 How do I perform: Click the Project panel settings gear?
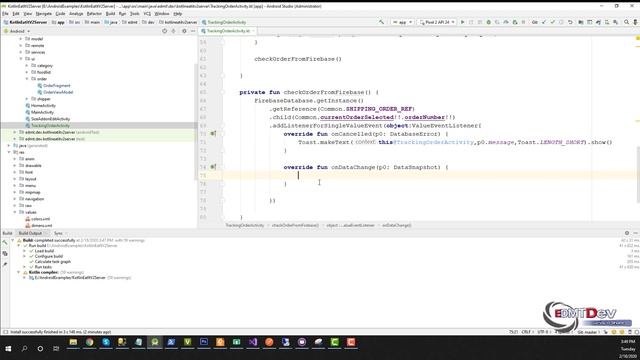click(x=184, y=31)
